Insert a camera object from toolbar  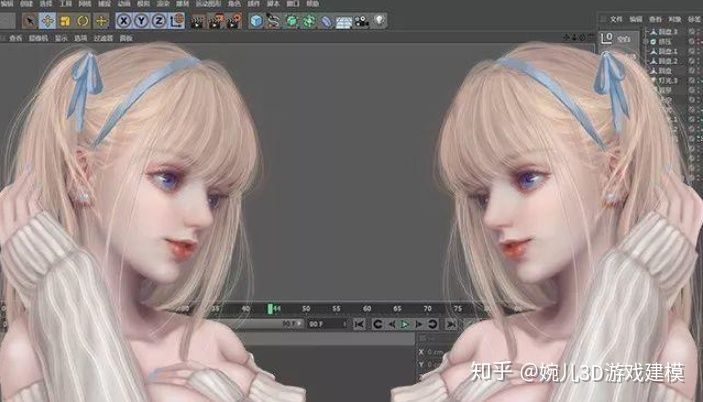[x=361, y=21]
